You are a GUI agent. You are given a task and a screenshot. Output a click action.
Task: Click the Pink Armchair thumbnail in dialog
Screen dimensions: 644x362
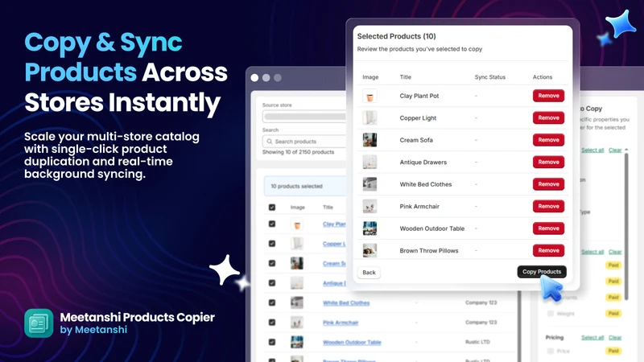(369, 207)
